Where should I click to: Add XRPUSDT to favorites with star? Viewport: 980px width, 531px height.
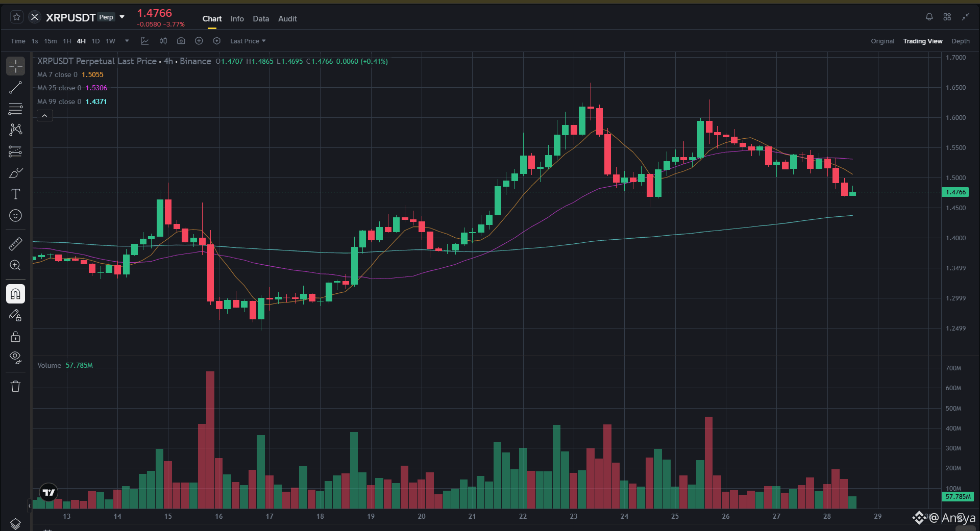17,17
